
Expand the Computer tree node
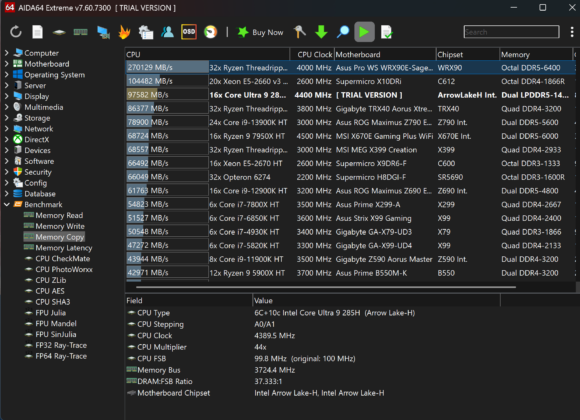(7, 53)
